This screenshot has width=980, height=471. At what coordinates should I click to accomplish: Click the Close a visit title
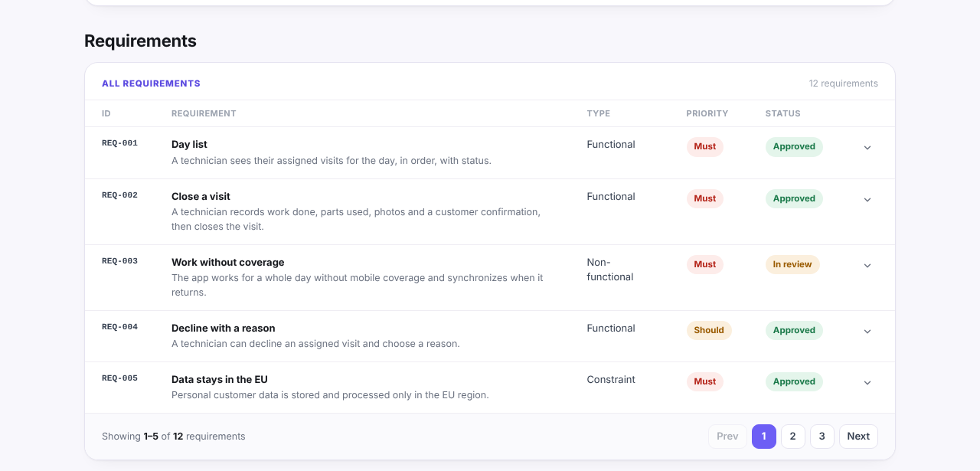pos(201,196)
